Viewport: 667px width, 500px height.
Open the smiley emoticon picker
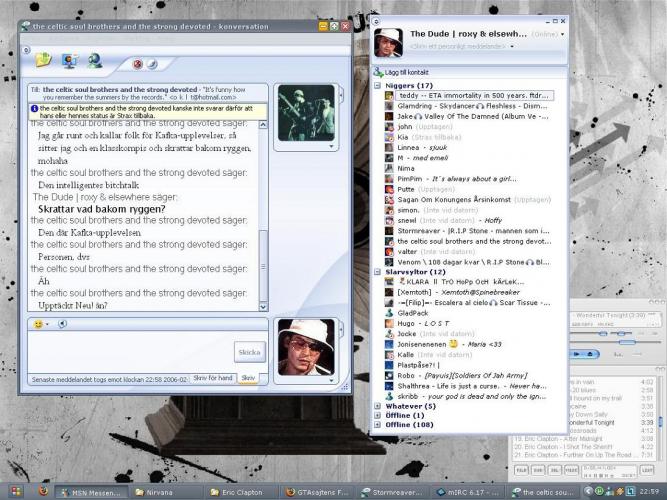pyautogui.click(x=40, y=324)
